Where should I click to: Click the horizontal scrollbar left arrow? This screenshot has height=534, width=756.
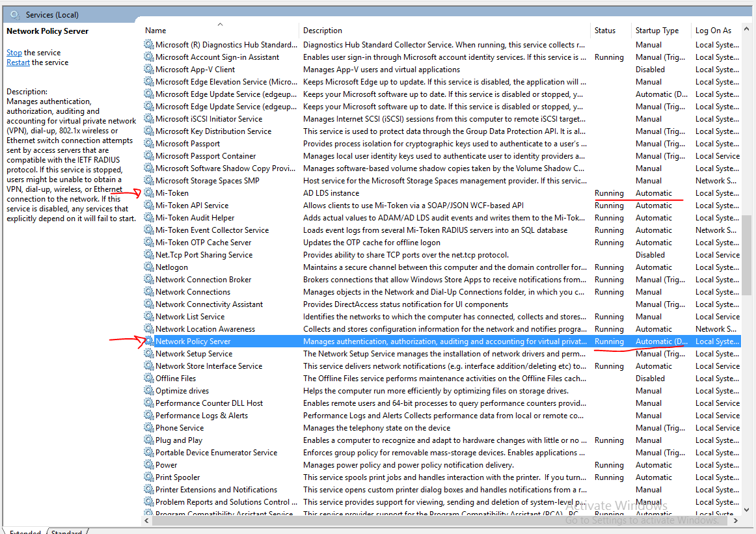pos(146,520)
